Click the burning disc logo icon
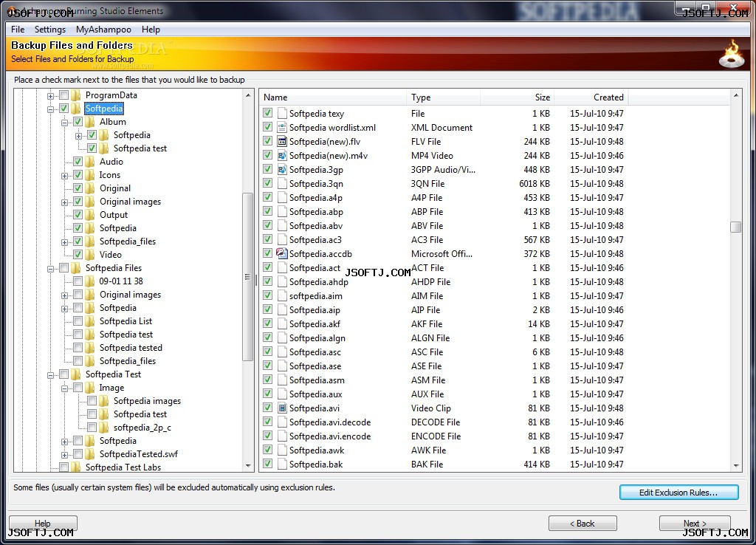Screen dimensions: 756x545 [732, 54]
